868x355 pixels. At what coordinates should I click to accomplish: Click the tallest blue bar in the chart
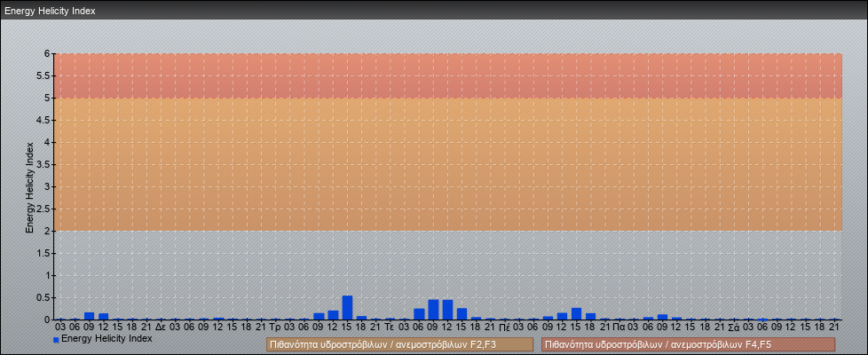347,307
